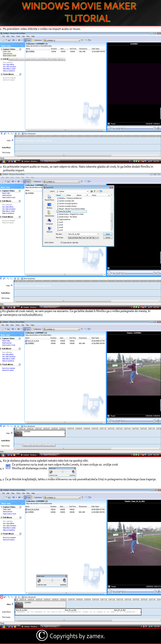Click Untitled - Windows taskbar button in step 3
Image resolution: width=161 pixels, height=644 pixels.
click(29, 455)
